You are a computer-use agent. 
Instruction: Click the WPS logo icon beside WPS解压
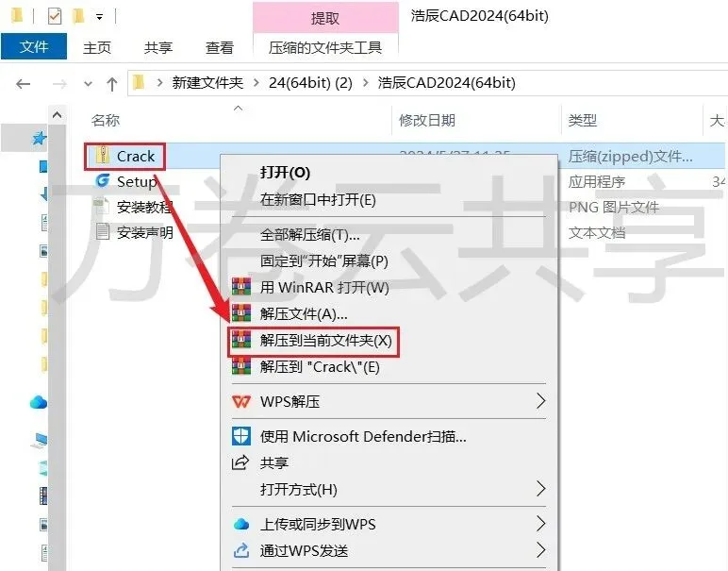(x=241, y=401)
